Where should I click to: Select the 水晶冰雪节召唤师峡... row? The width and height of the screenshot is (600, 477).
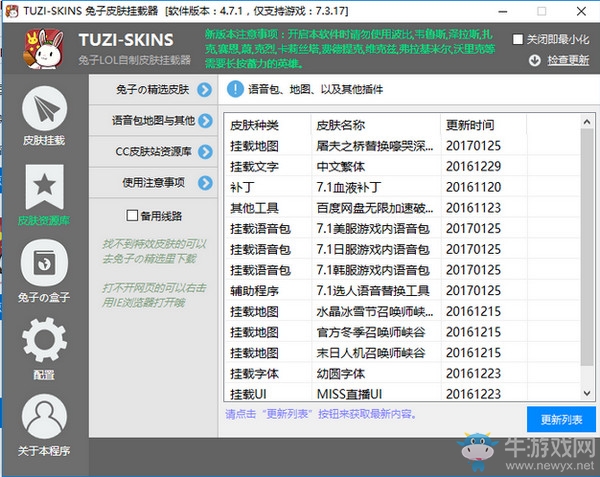click(403, 311)
